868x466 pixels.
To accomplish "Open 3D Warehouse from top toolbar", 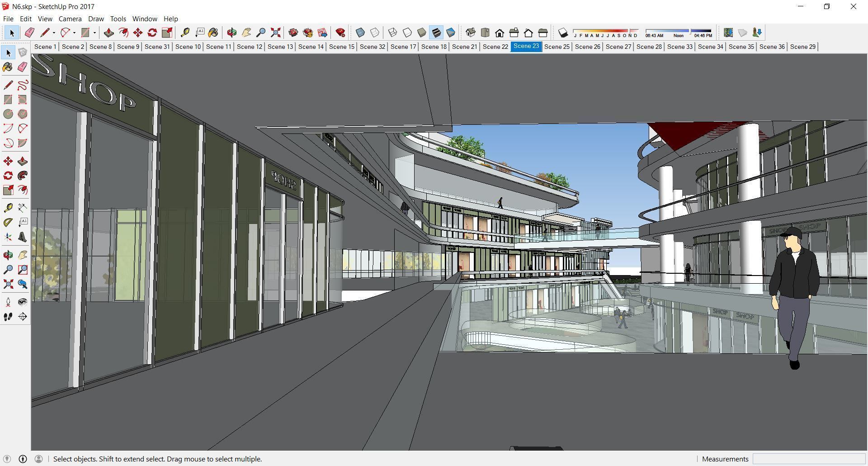I will (x=293, y=33).
